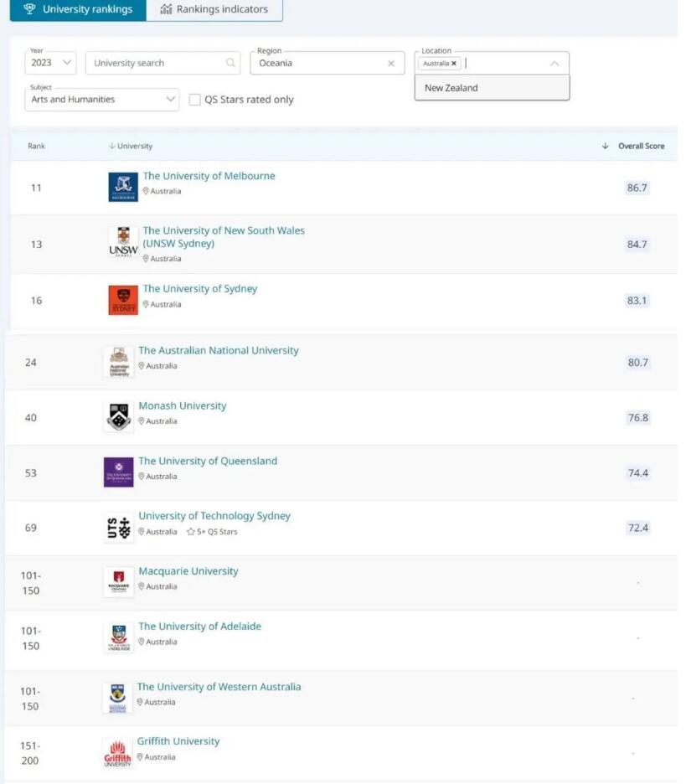Click the 76.8 overall score value
This screenshot has height=784, width=686.
[638, 417]
